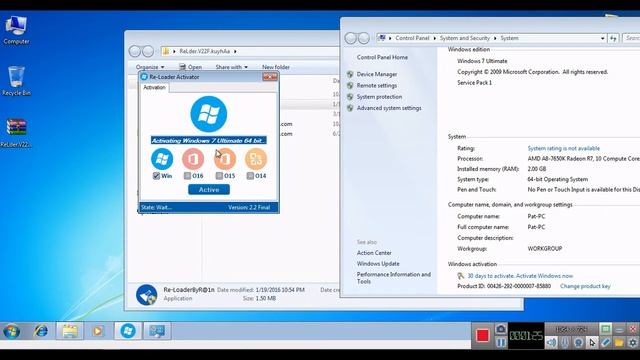
Task: Click the Control Panel back button
Action: [351, 38]
